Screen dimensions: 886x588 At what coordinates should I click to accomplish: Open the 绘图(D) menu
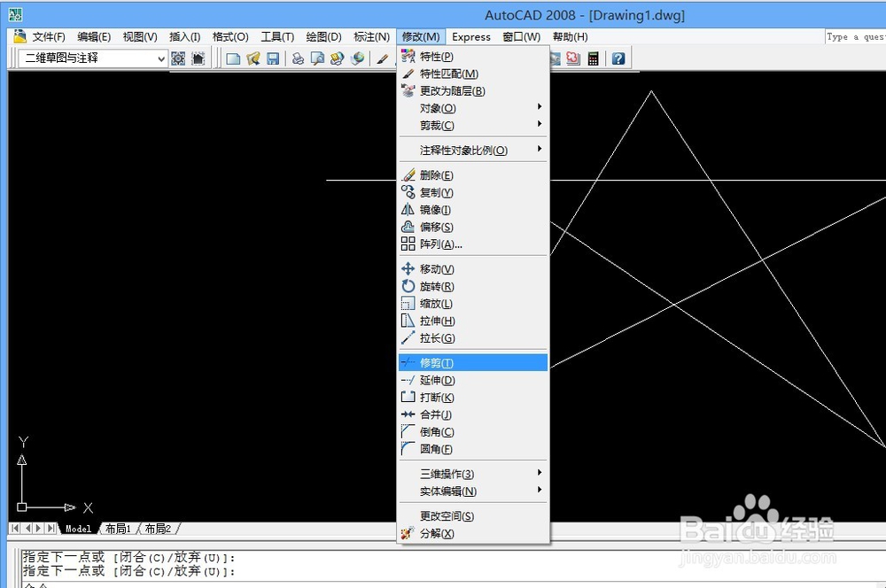coord(323,36)
